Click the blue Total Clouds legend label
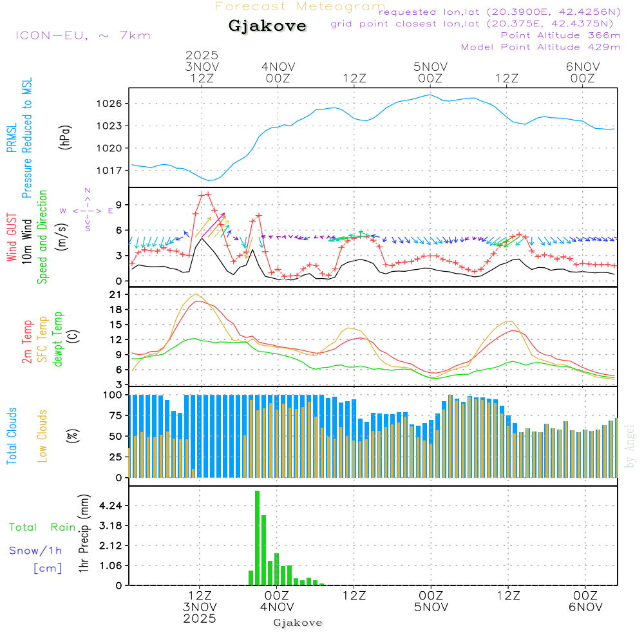The image size is (644, 644). click(x=12, y=436)
